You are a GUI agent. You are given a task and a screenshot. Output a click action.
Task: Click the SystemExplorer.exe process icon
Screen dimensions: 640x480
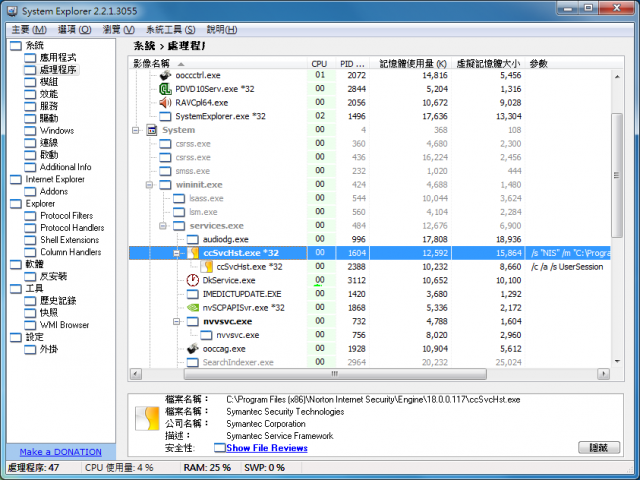(x=165, y=116)
